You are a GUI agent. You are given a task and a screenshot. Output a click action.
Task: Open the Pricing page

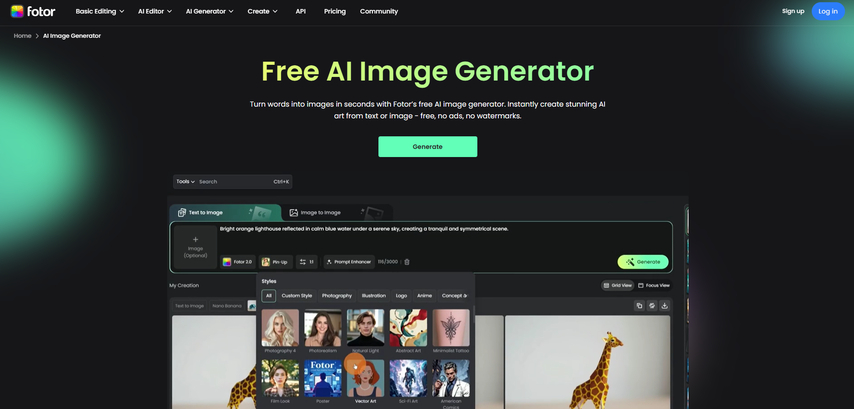point(334,11)
